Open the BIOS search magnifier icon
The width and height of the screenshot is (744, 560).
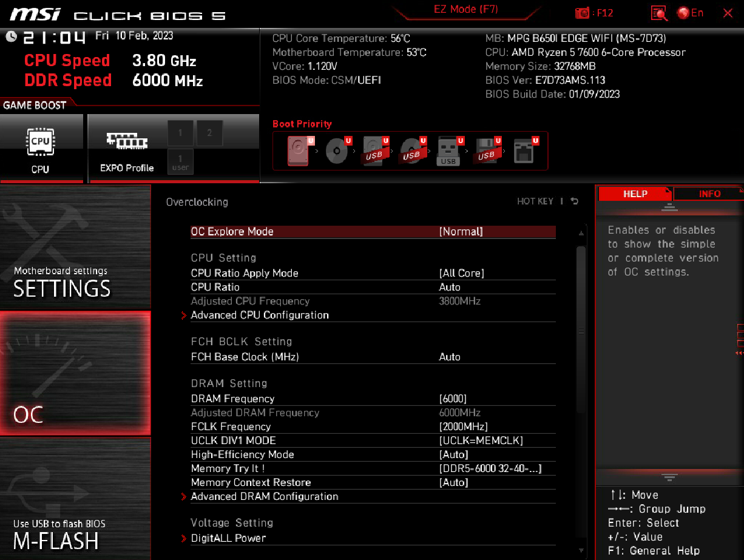(x=659, y=13)
